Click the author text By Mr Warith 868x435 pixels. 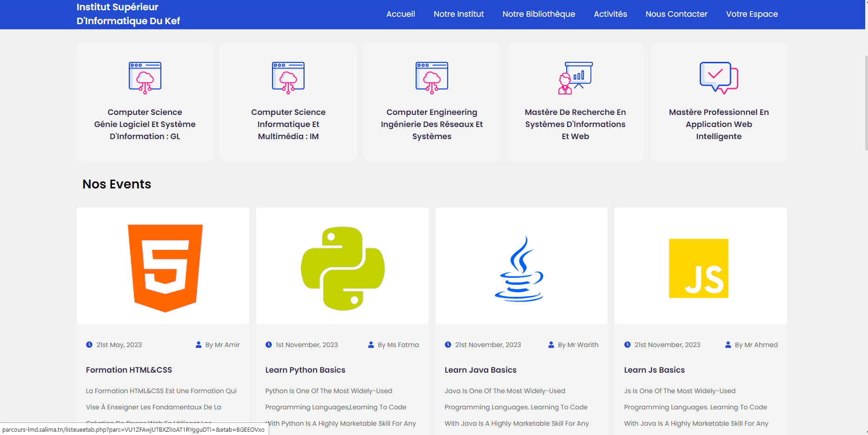point(578,345)
